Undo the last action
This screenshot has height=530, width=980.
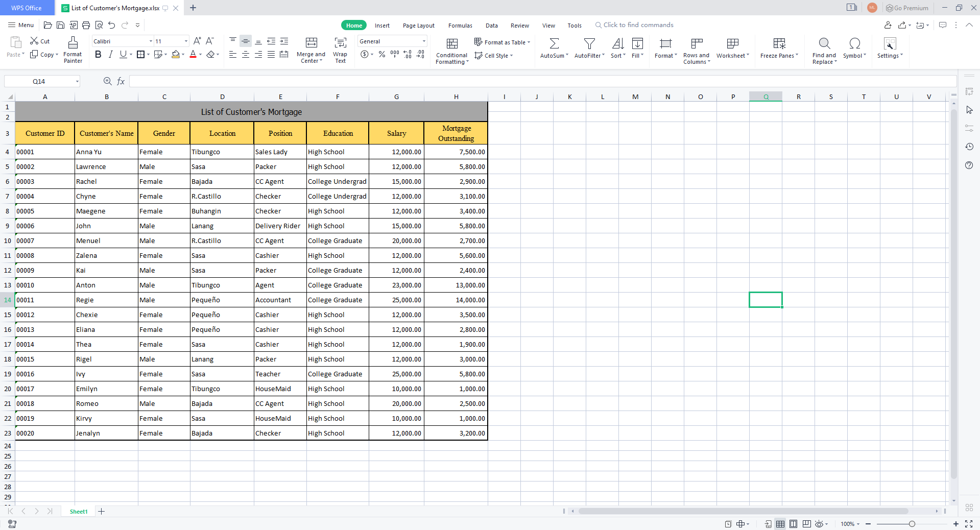(112, 25)
